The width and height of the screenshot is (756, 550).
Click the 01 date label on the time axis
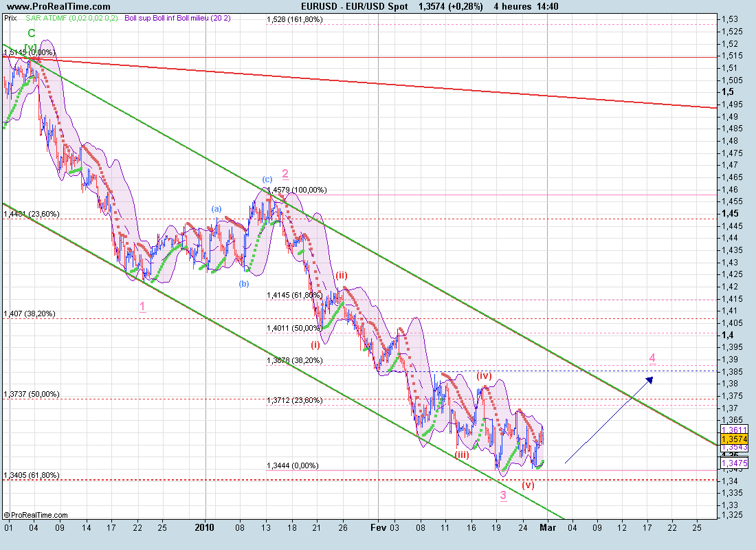(x=8, y=528)
